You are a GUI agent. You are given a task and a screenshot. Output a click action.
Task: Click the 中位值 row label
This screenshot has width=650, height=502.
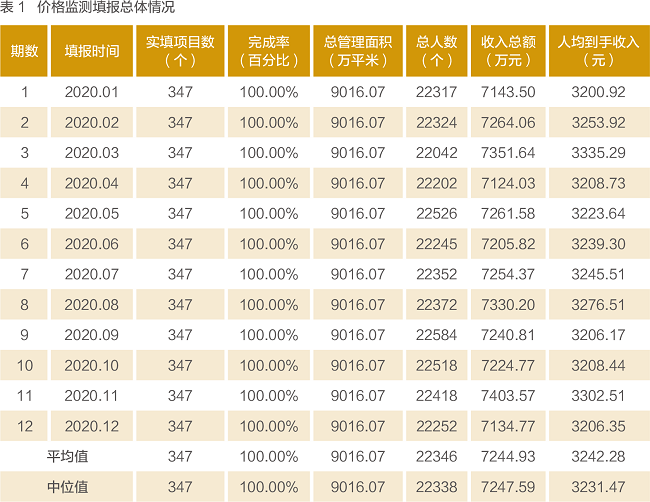[68, 487]
